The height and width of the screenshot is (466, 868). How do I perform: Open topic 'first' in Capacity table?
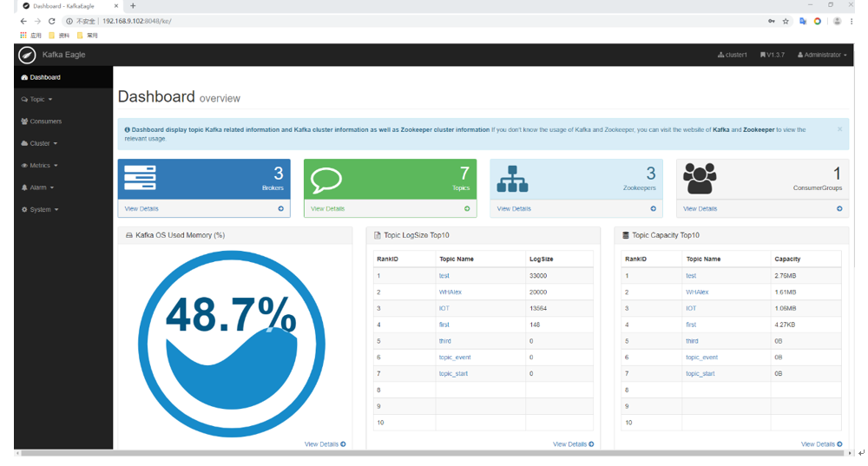691,325
